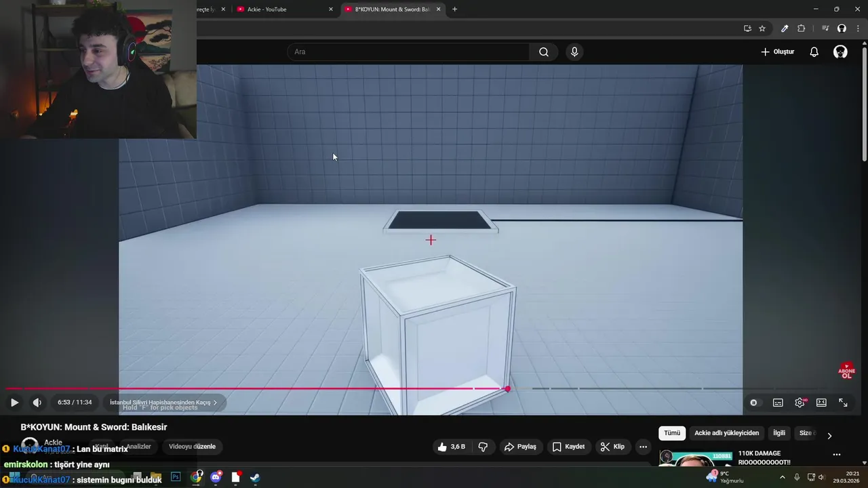Open a new browser tab

point(454,9)
